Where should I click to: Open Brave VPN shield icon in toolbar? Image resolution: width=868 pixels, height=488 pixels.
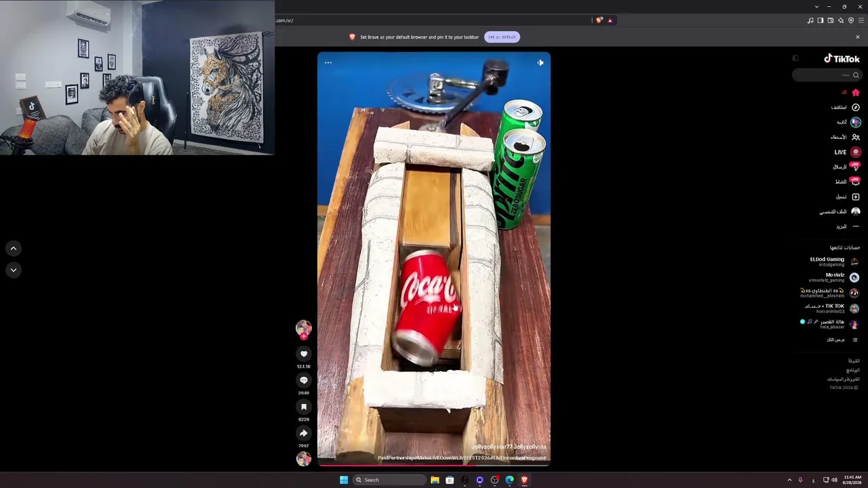851,20
